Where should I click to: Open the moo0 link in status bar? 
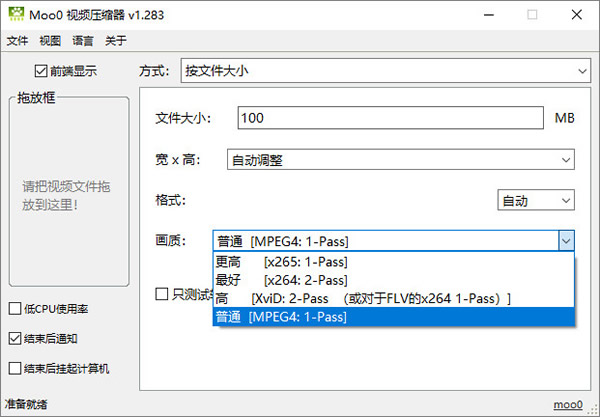568,404
